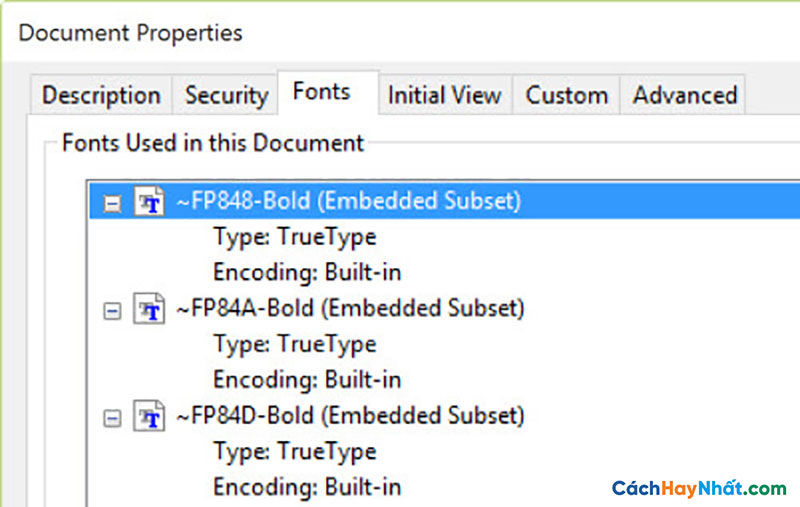
Task: Select the ~FP84D-Bold (Embedded Subset) item
Action: pyautogui.click(x=350, y=415)
